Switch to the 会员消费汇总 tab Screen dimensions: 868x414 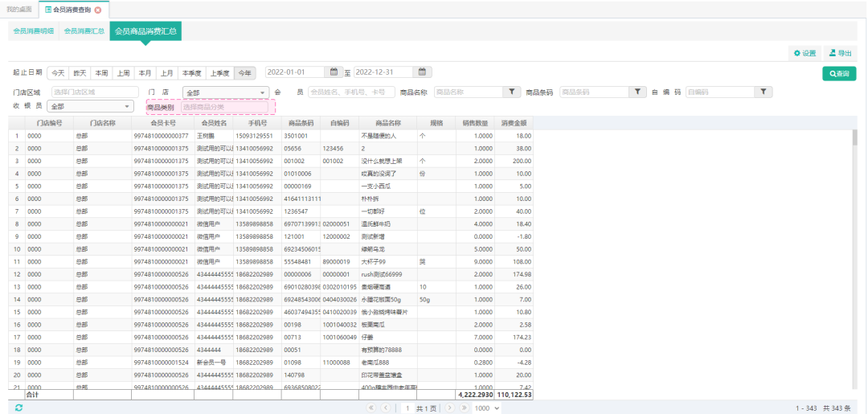point(84,31)
